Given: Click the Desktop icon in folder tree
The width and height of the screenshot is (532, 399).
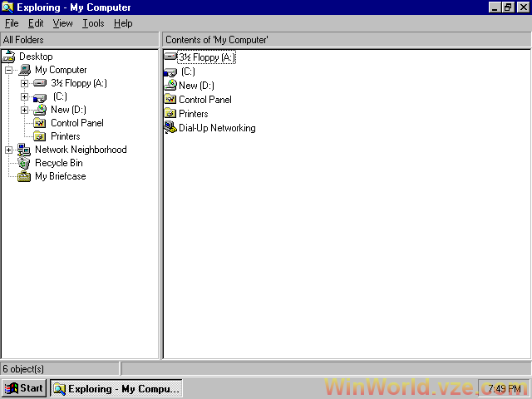Looking at the screenshot, I should [x=9, y=57].
